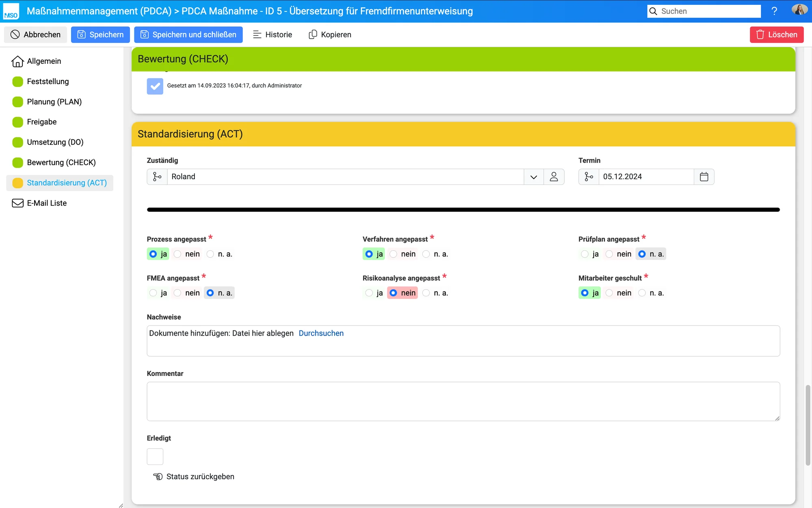Select nein for Prozess angepasst

(x=178, y=254)
